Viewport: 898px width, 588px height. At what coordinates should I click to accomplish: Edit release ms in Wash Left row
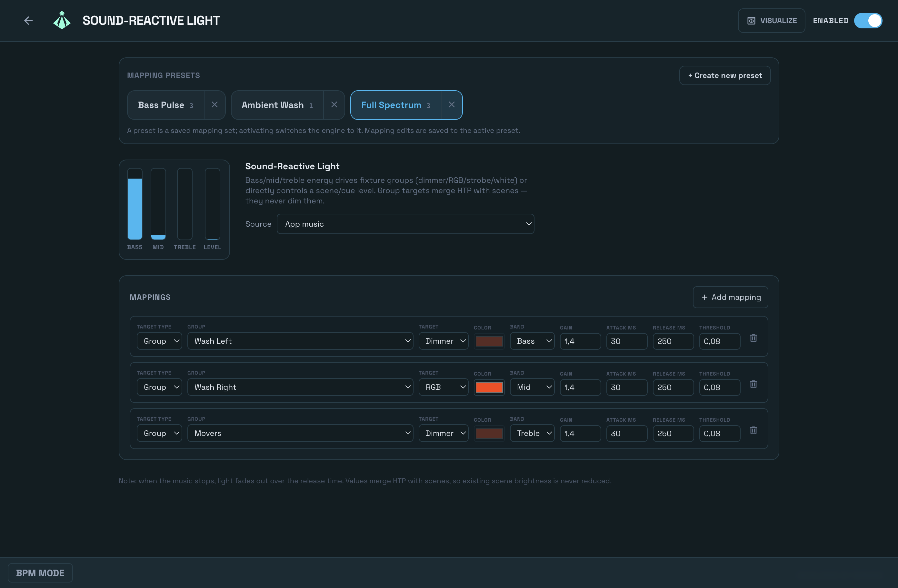(673, 341)
